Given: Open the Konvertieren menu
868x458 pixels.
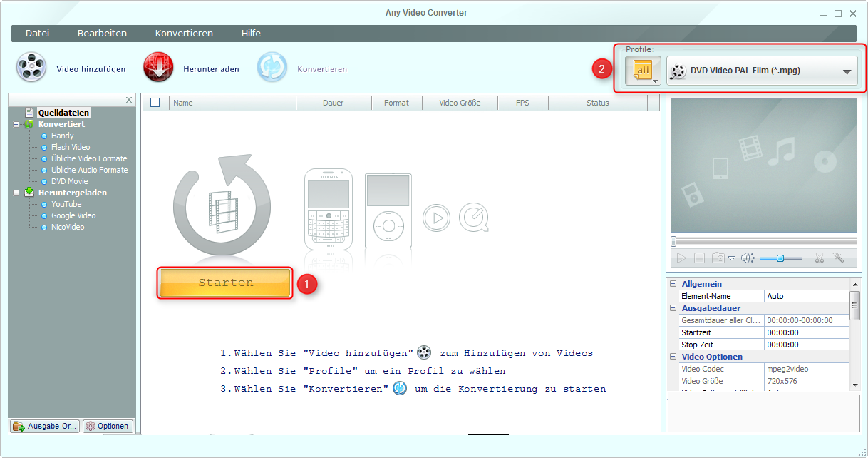Looking at the screenshot, I should click(183, 33).
